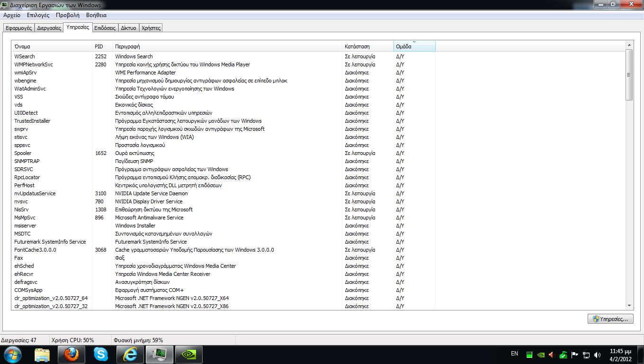The height and width of the screenshot is (364, 644).
Task: Select the Υπηρεσίες tab
Action: point(78,27)
